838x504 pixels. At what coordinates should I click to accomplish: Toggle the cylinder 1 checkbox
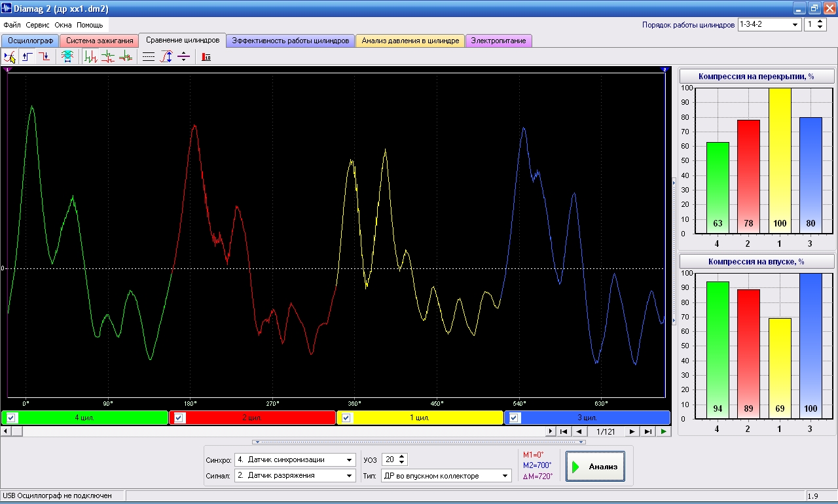point(346,418)
